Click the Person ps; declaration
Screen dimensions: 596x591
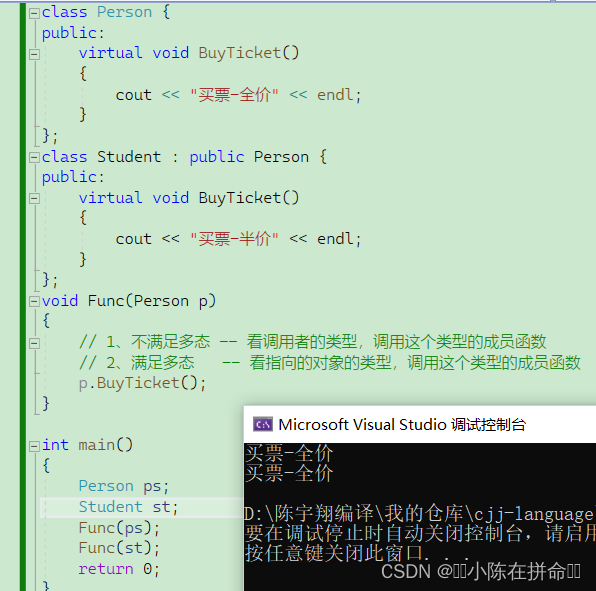124,486
